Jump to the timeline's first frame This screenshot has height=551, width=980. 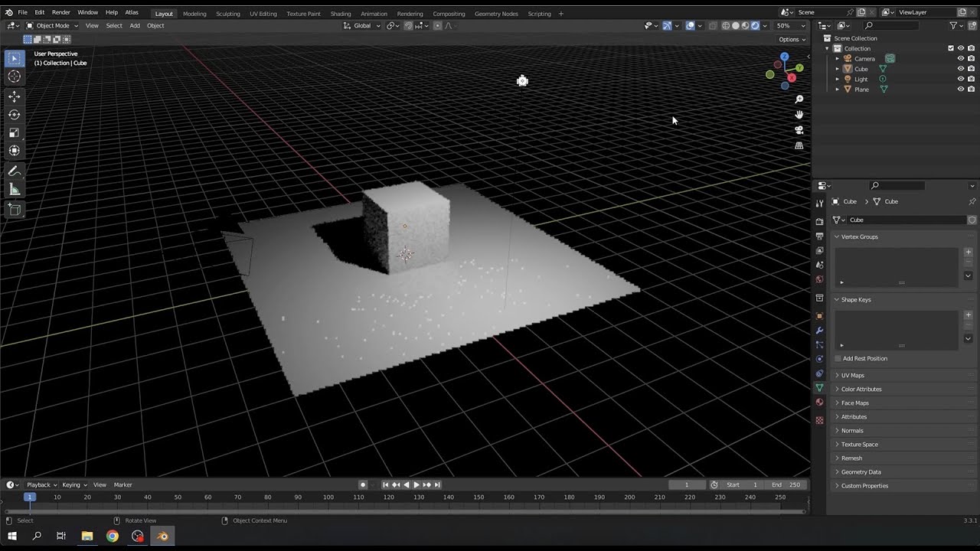386,484
